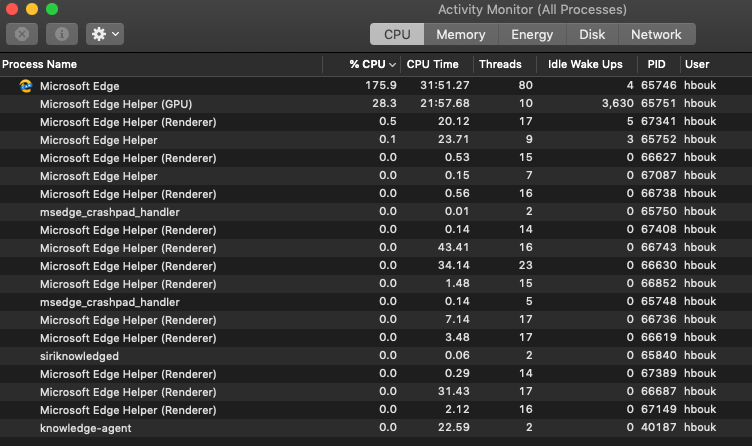
Task: Click CPU time value 21:57.68
Action: [445, 104]
